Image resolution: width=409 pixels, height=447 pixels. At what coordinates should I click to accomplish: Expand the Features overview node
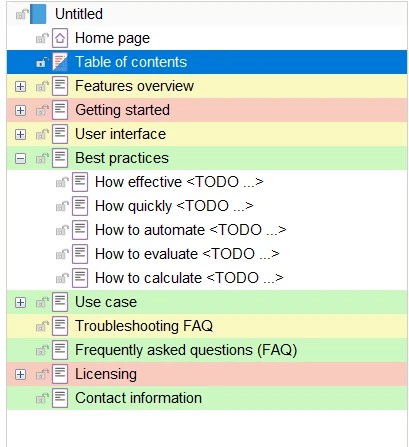click(x=20, y=87)
